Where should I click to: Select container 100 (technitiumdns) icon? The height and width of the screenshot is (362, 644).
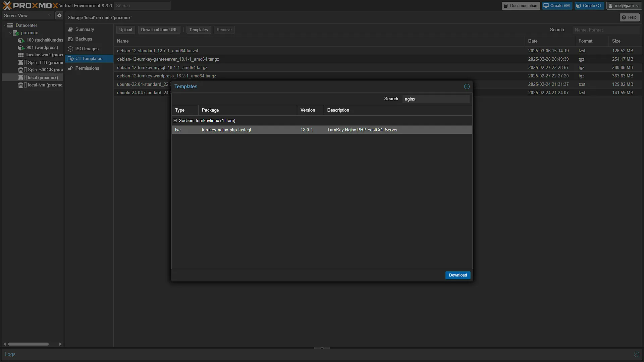[21, 40]
